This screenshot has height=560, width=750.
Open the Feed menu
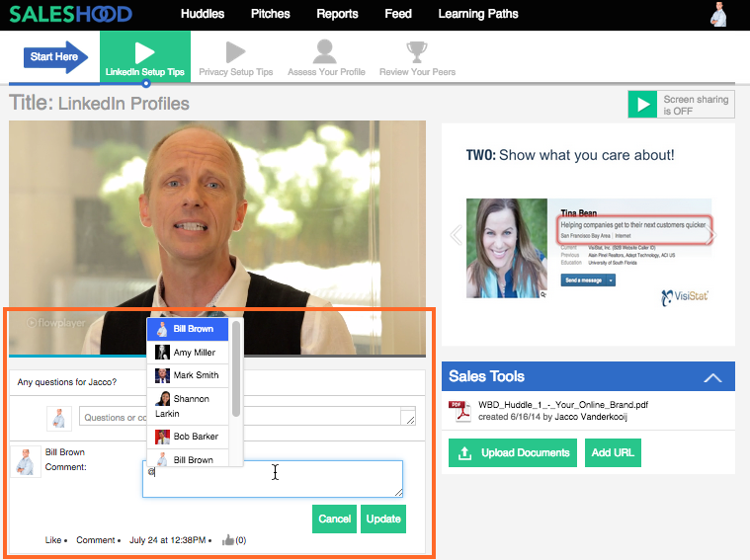398,14
